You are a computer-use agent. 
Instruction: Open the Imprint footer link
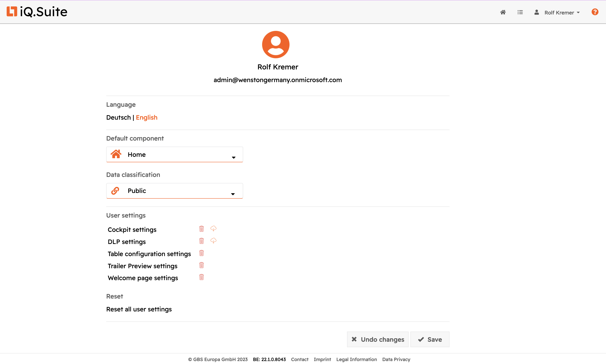[322, 359]
